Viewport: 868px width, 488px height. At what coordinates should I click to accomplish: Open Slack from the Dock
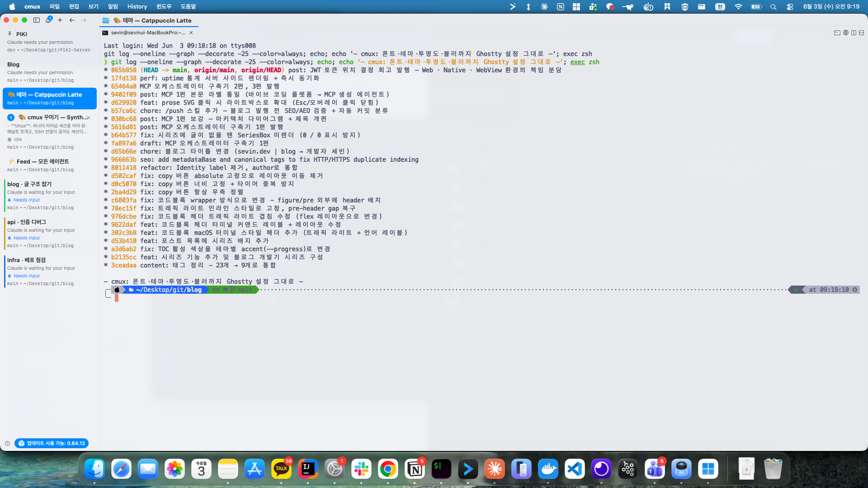point(361,469)
